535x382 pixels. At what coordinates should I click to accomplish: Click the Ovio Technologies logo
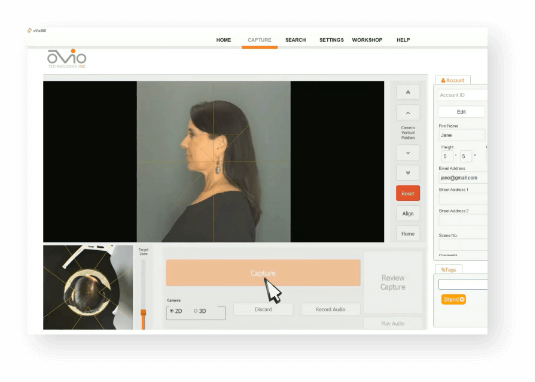(67, 59)
